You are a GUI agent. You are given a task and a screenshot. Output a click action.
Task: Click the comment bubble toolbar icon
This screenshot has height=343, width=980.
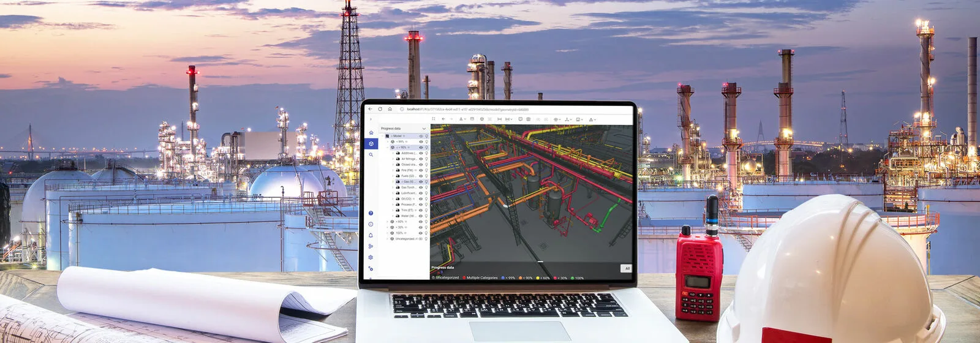click(521, 119)
